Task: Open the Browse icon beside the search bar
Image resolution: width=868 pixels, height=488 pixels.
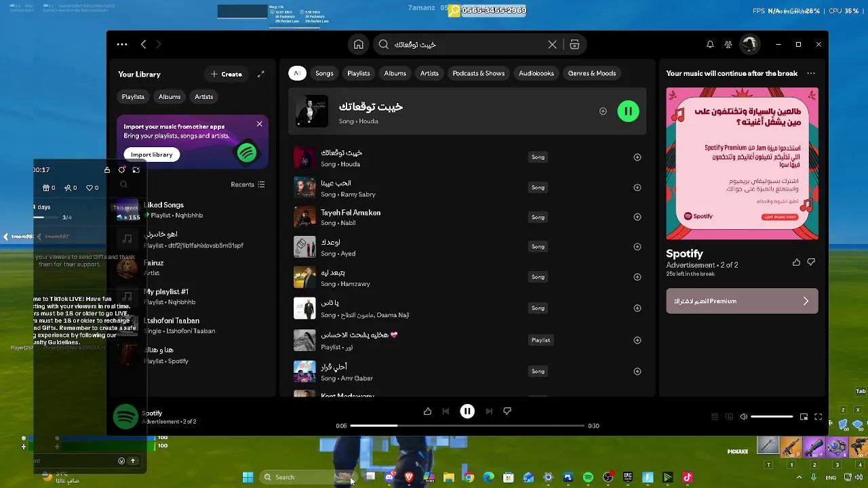Action: coord(574,44)
